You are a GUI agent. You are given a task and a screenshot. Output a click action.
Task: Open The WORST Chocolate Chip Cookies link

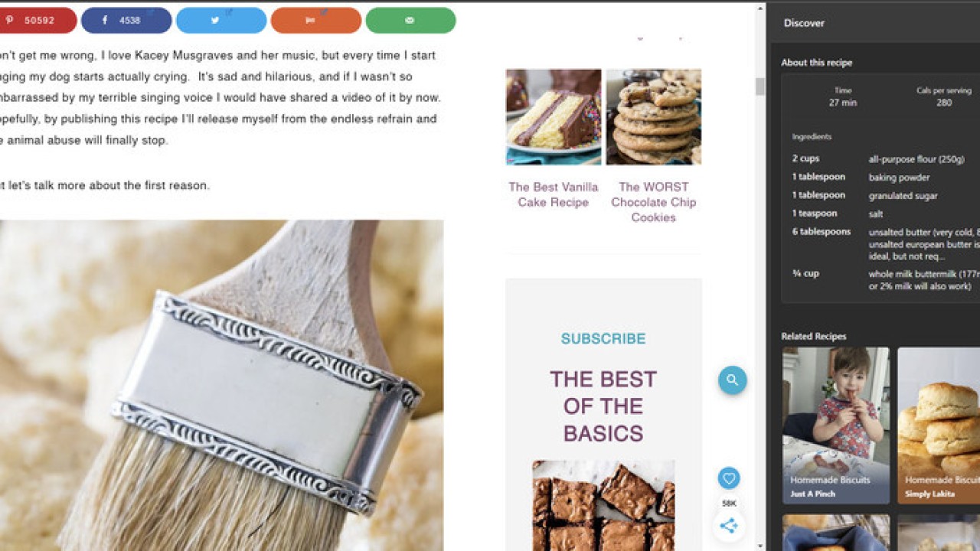pyautogui.click(x=654, y=202)
